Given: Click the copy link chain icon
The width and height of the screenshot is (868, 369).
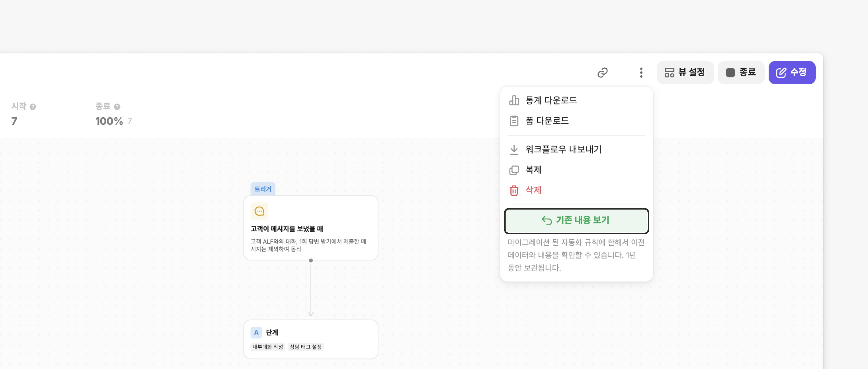Looking at the screenshot, I should point(602,72).
